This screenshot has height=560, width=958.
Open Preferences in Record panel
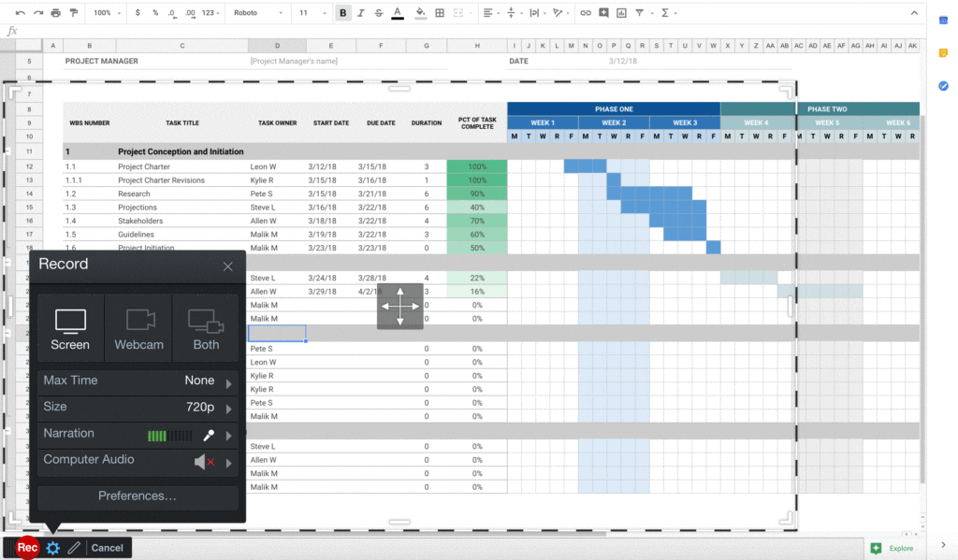pyautogui.click(x=138, y=496)
